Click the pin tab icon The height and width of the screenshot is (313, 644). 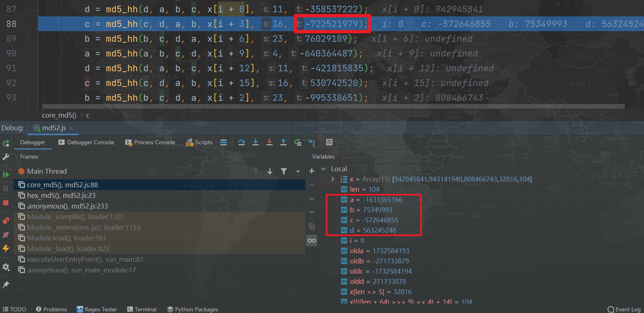(6, 285)
